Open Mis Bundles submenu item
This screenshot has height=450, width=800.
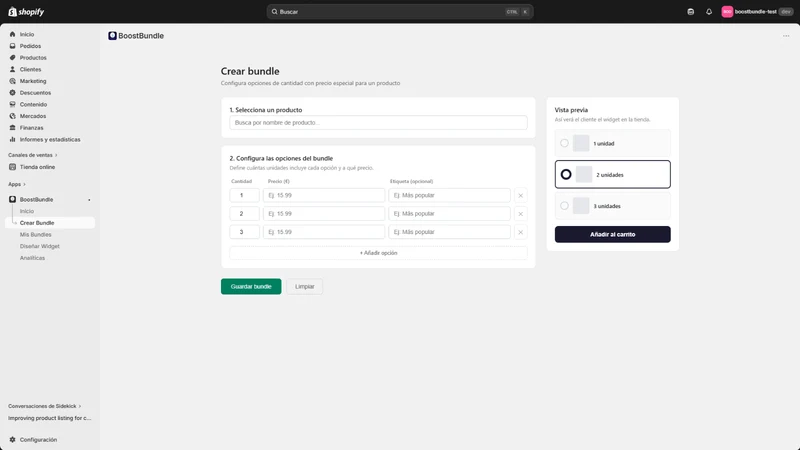click(x=36, y=235)
